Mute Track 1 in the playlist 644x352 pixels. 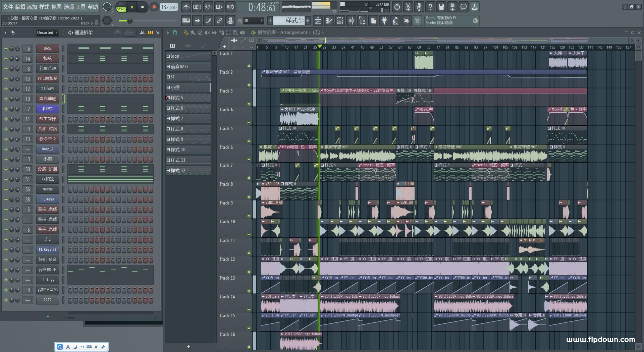[x=249, y=66]
